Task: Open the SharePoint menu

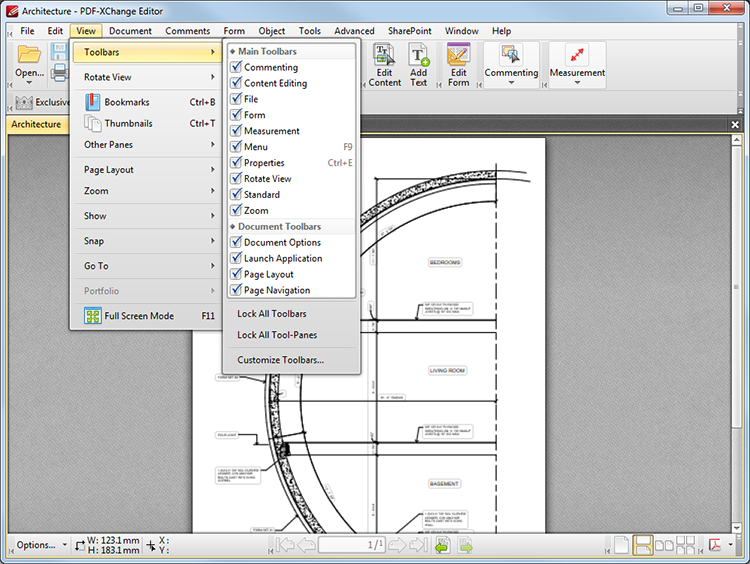Action: click(x=409, y=31)
